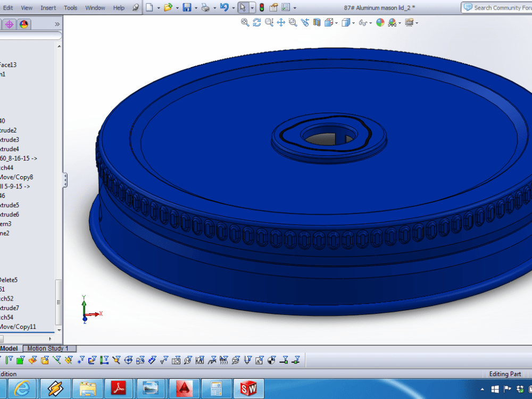Select the Zoom to Fit tool

pos(245,23)
